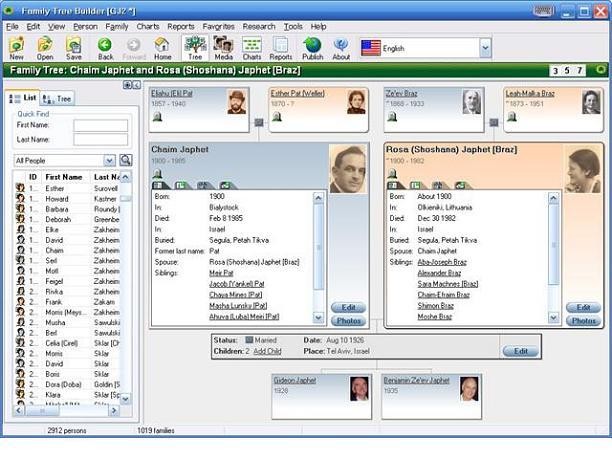
Task: Go back using the green Back arrow
Action: (x=105, y=48)
